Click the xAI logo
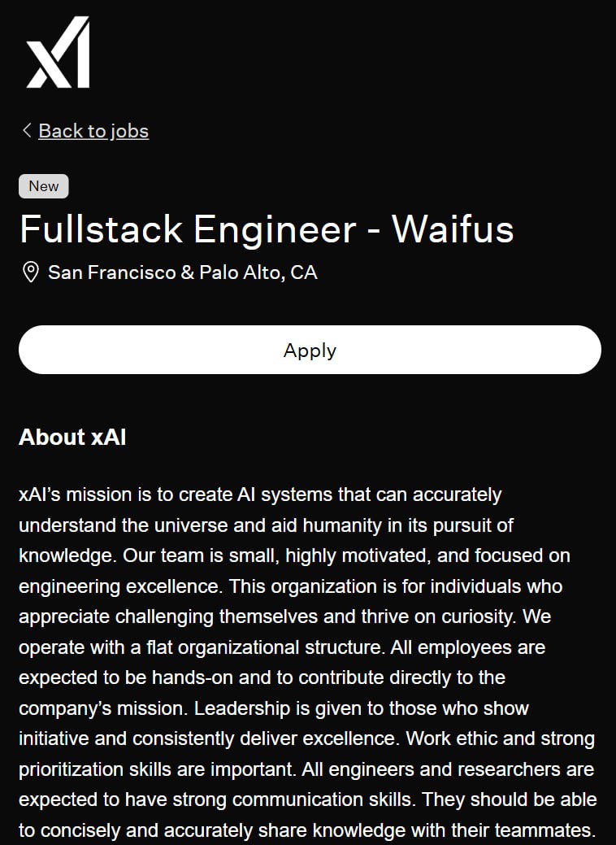The height and width of the screenshot is (845, 616). point(58,53)
